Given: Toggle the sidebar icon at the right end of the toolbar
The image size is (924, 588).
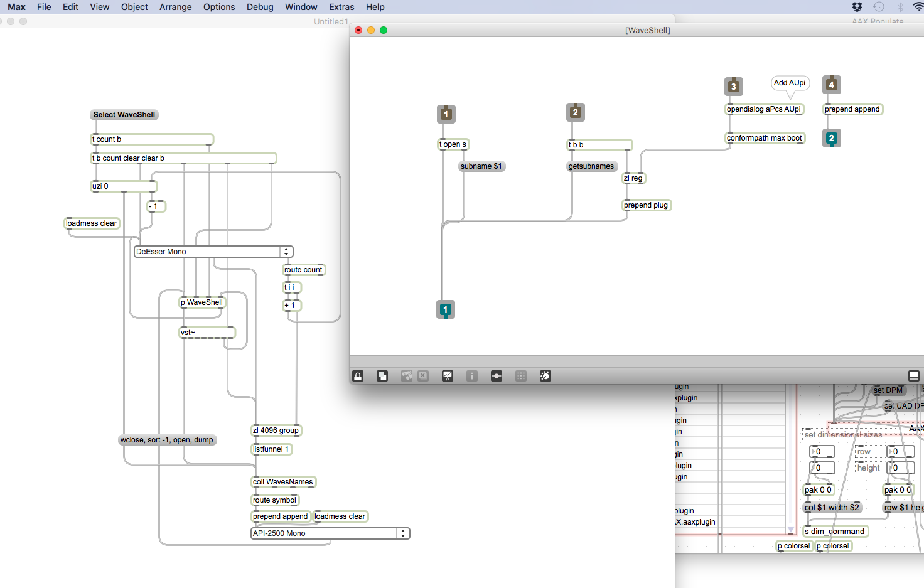Looking at the screenshot, I should (x=914, y=376).
